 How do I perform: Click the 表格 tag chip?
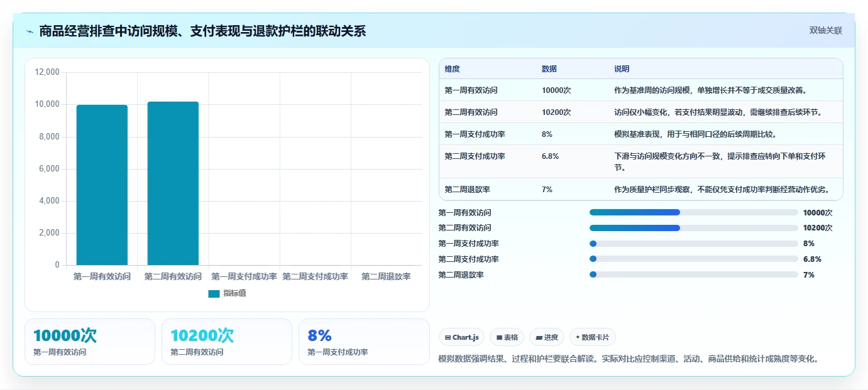(507, 337)
